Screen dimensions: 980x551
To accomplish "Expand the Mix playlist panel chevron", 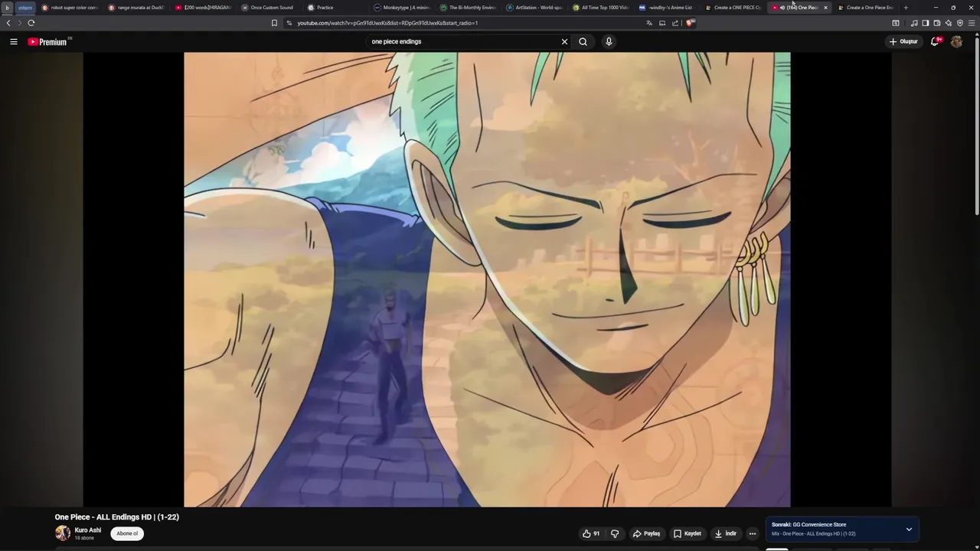I will click(x=909, y=529).
